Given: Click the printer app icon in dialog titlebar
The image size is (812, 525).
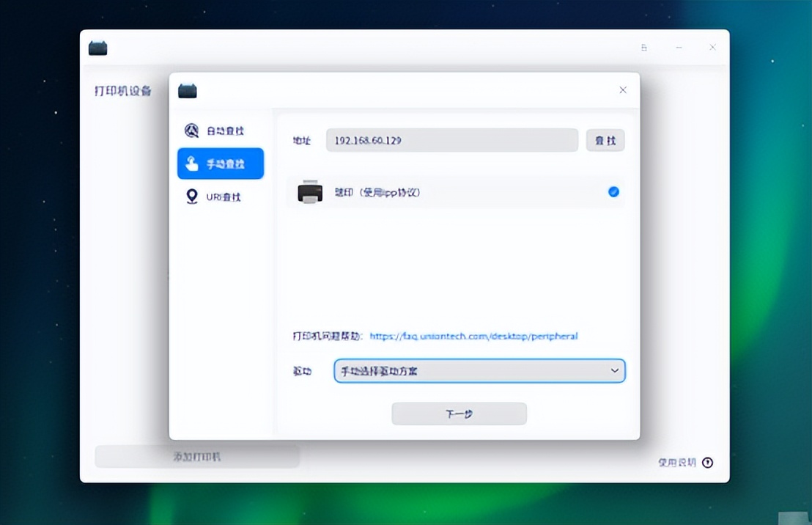Looking at the screenshot, I should click(188, 89).
